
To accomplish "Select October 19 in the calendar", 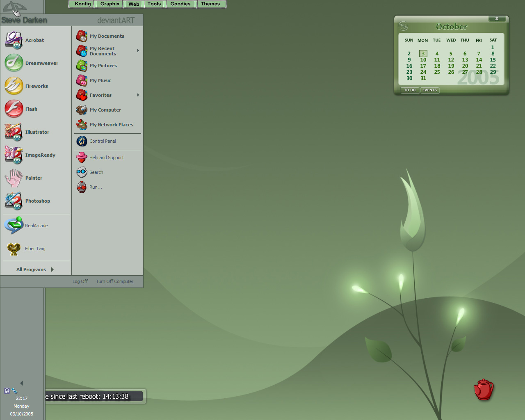I will click(x=451, y=66).
